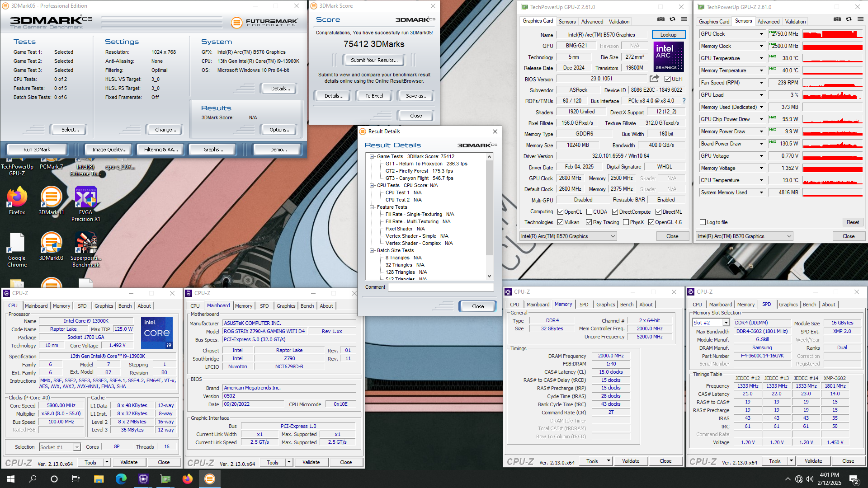Collapse the Game Tests tree node

[x=372, y=157]
